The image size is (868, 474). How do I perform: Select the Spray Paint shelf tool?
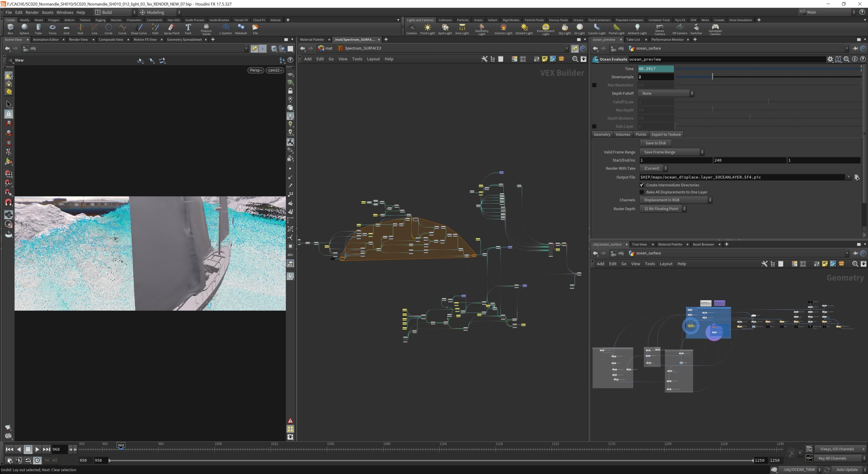(172, 29)
